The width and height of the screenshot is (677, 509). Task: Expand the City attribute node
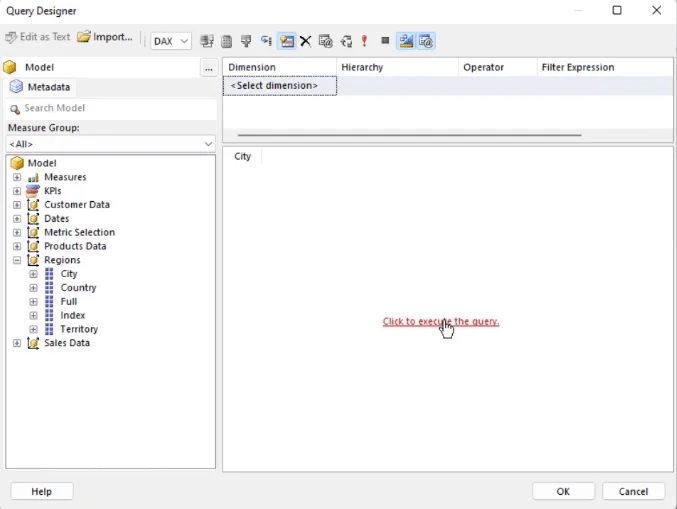pos(33,274)
